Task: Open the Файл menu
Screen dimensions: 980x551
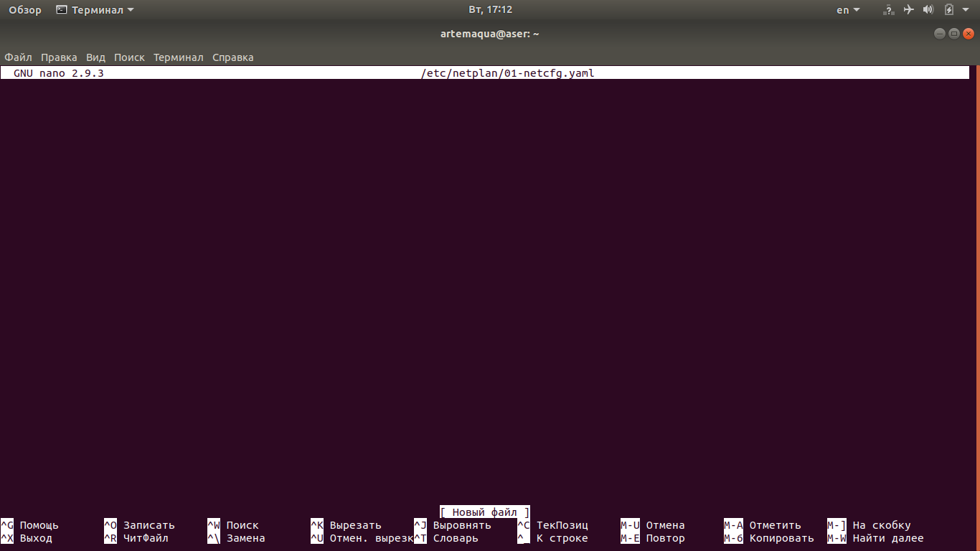Action: point(18,57)
